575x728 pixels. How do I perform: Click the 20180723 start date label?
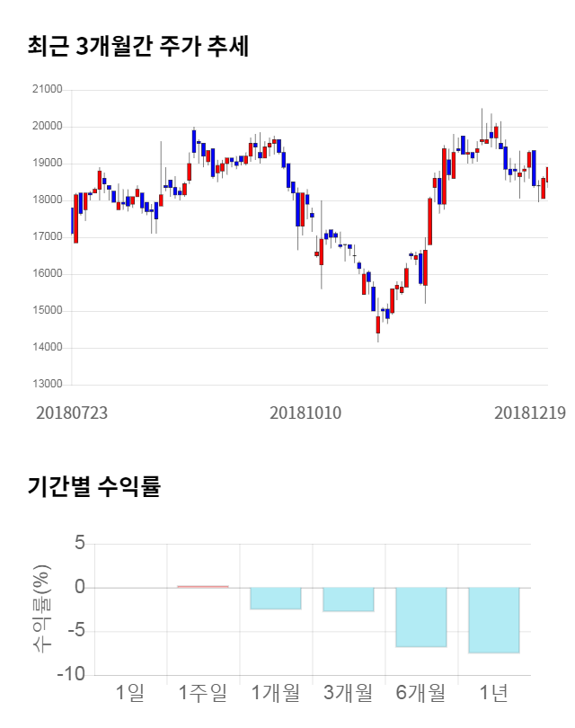pos(72,413)
